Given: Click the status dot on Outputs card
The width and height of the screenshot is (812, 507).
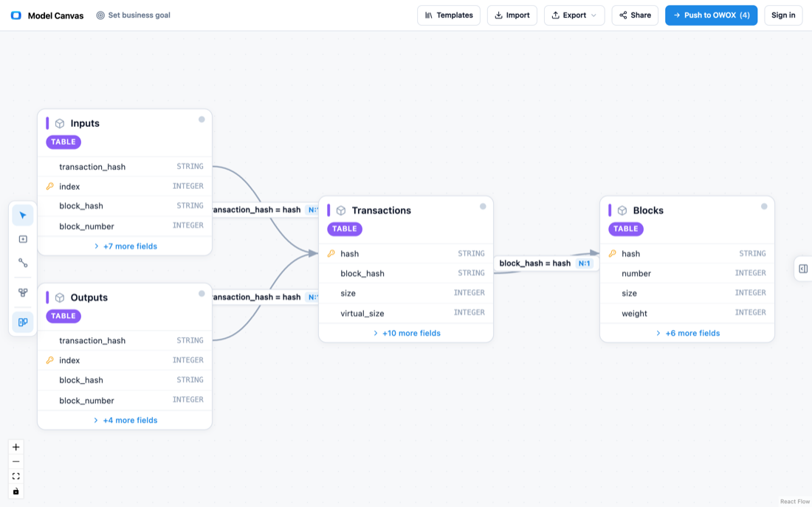Looking at the screenshot, I should pos(202,294).
